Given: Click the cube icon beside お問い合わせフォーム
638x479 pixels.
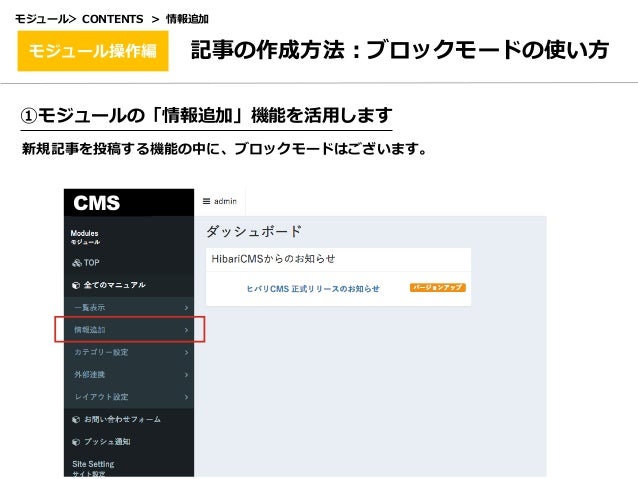Looking at the screenshot, I should tap(75, 420).
